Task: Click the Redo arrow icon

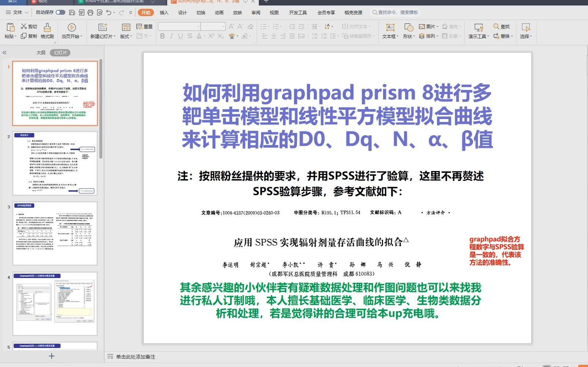Action: tap(121, 12)
